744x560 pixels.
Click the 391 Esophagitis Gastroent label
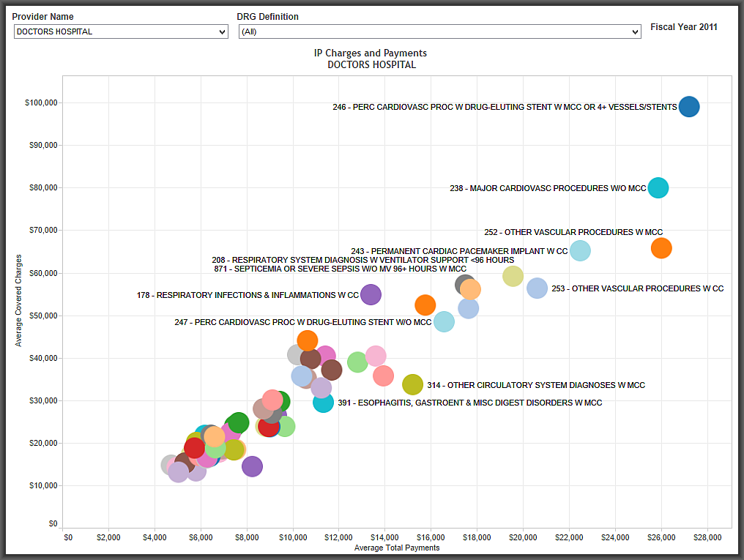coord(469,403)
